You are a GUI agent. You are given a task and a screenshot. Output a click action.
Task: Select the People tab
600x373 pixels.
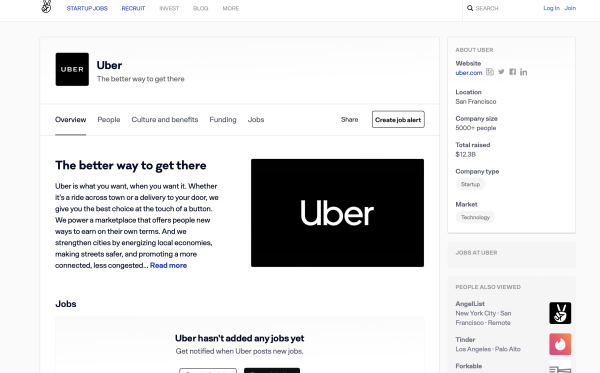click(x=109, y=120)
